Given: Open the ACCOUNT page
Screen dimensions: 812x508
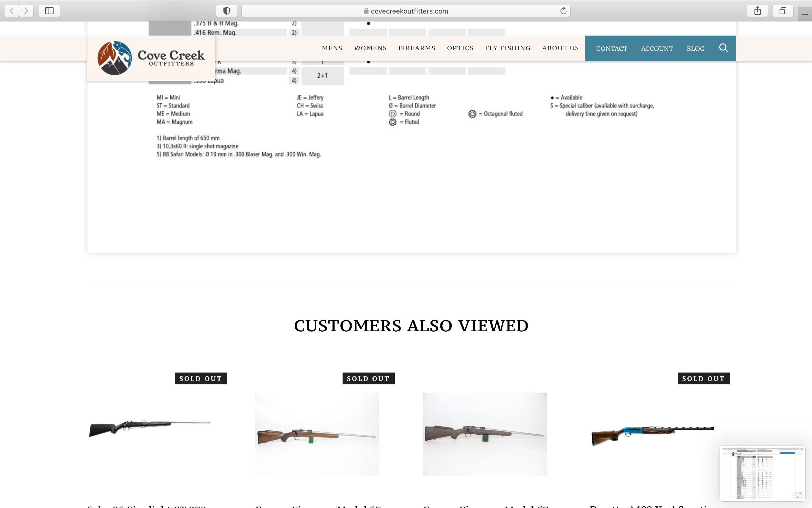Looking at the screenshot, I should [x=657, y=48].
